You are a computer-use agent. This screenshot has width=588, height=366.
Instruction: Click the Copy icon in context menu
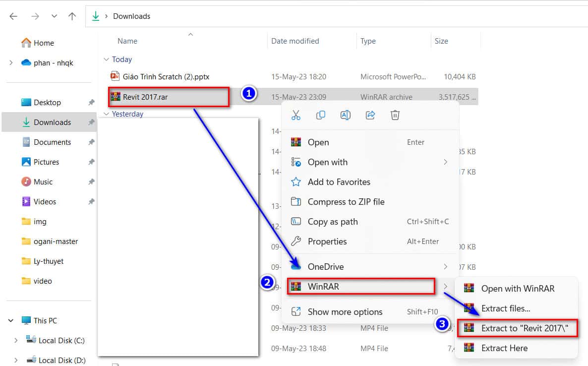(321, 115)
